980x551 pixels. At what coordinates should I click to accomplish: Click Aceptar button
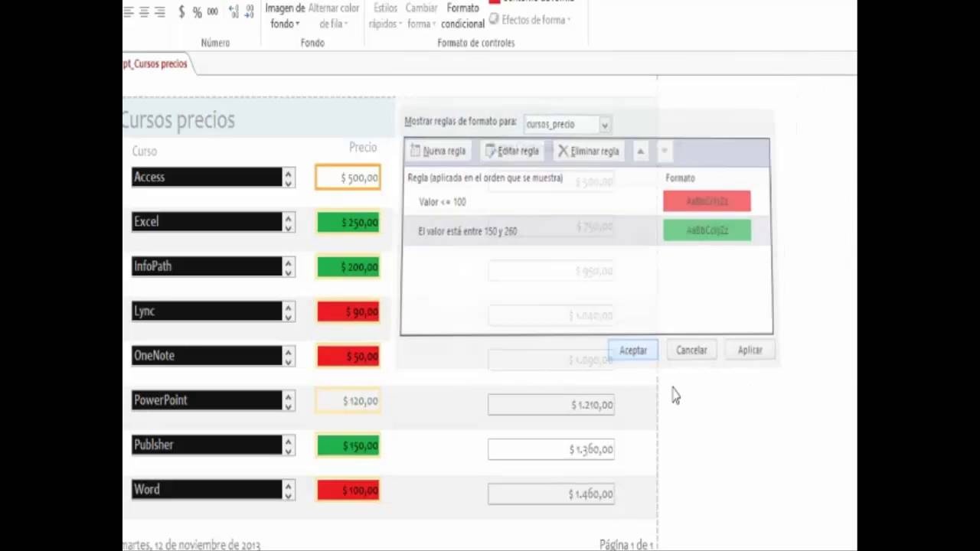[633, 350]
